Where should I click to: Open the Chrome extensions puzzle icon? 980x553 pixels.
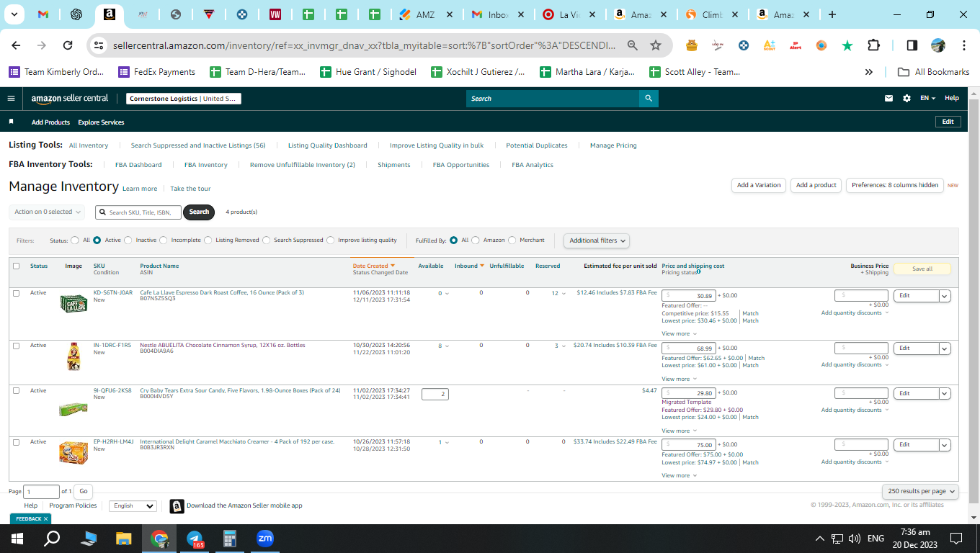873,45
